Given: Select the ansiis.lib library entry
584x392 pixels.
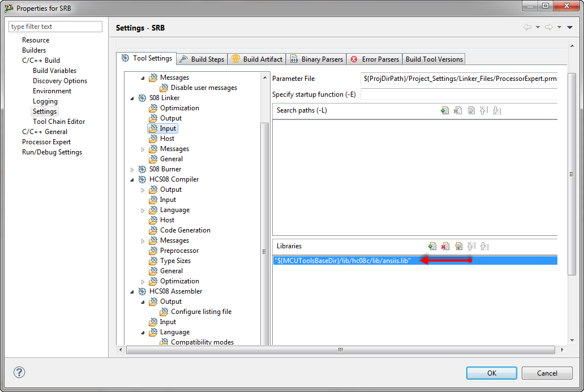Looking at the screenshot, I should click(x=342, y=260).
